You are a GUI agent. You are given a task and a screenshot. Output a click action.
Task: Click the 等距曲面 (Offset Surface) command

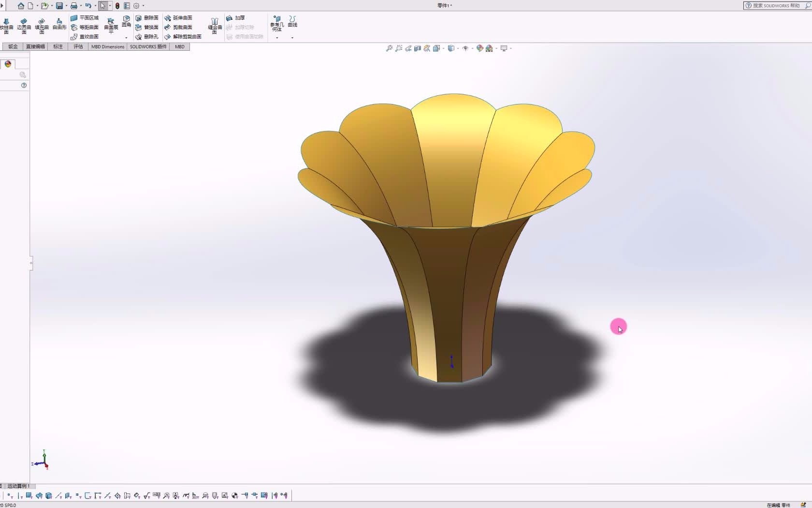pyautogui.click(x=85, y=27)
